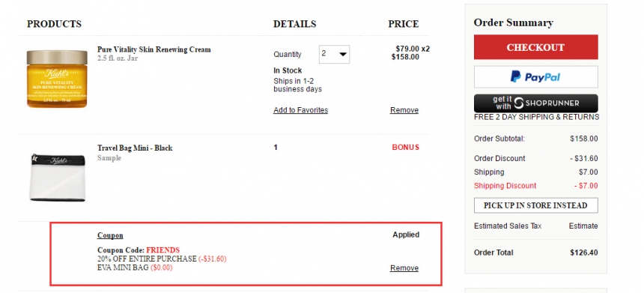644x293 pixels.
Task: Open the Travel Bag Mini thumbnail
Action: [57, 178]
